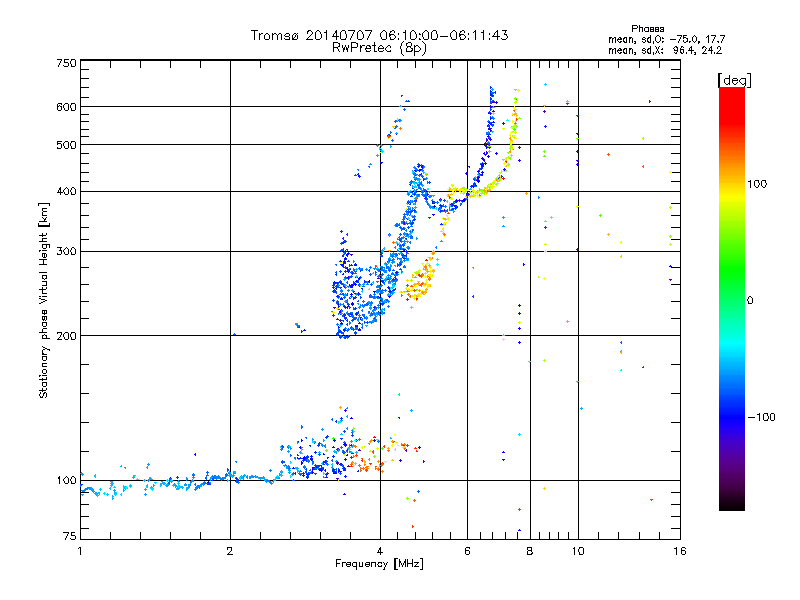
Task: Click the cyan E-layer trace along 100 km
Action: coord(179,482)
